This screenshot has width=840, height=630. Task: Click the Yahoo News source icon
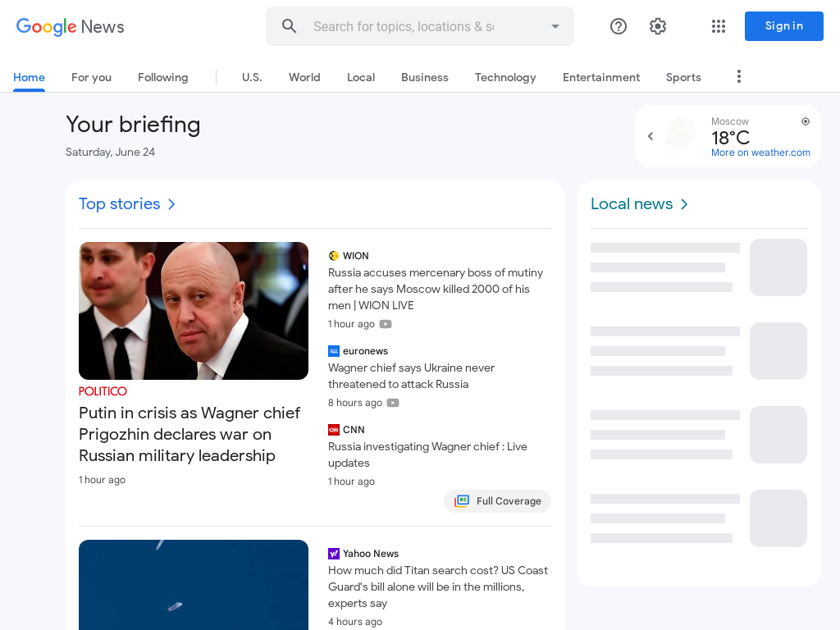click(x=334, y=554)
